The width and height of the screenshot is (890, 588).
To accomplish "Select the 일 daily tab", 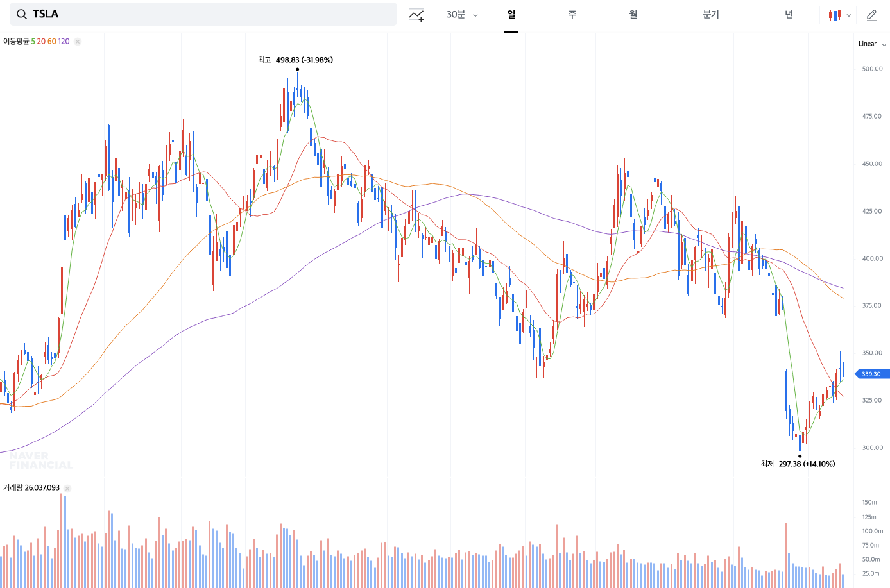I will click(x=511, y=15).
